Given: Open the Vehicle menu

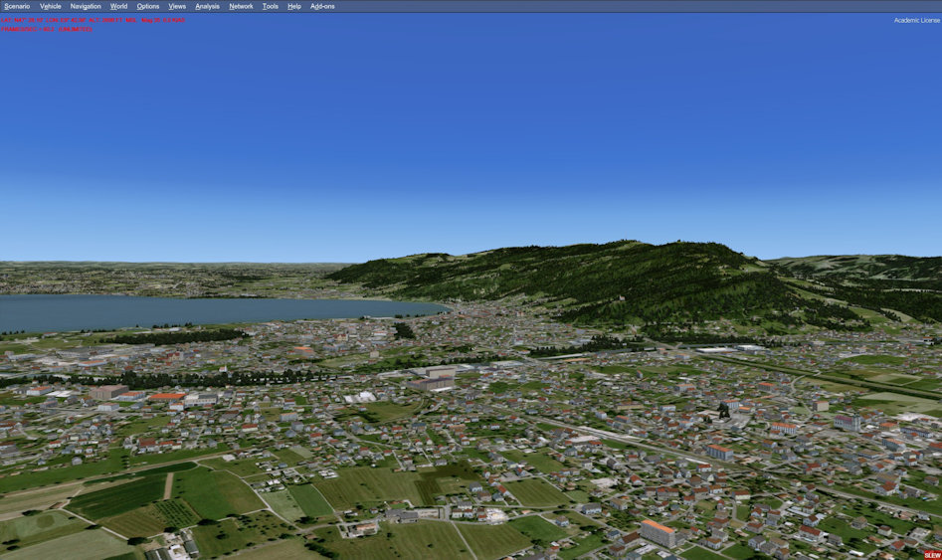Looking at the screenshot, I should tap(51, 6).
